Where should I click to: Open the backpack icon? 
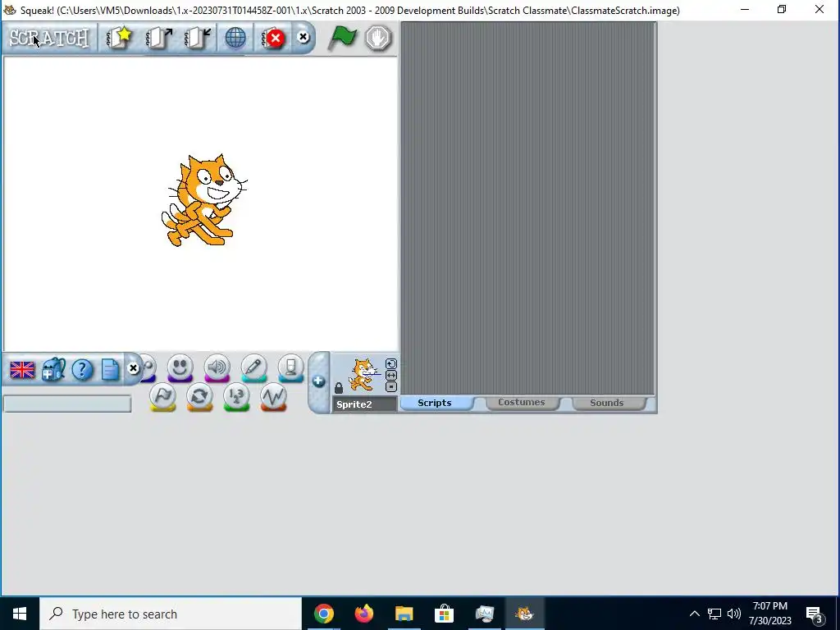click(53, 369)
